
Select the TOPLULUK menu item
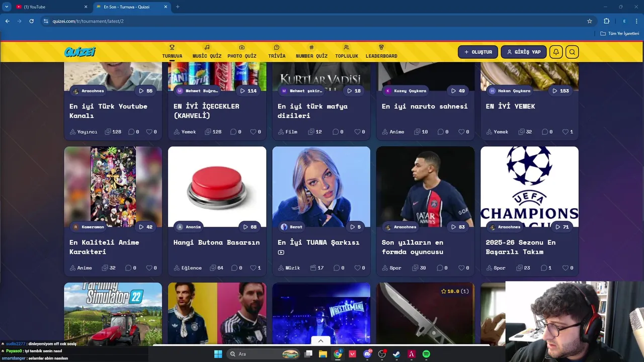click(x=347, y=52)
